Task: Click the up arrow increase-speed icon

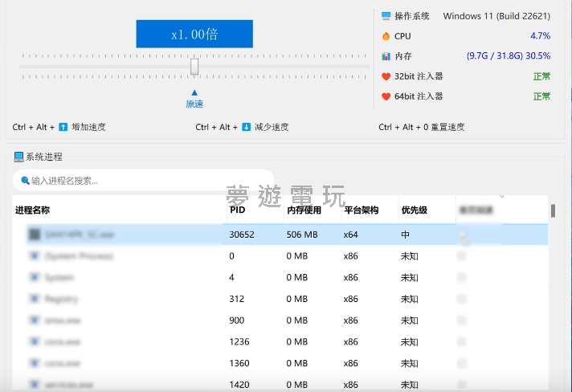Action: point(63,127)
